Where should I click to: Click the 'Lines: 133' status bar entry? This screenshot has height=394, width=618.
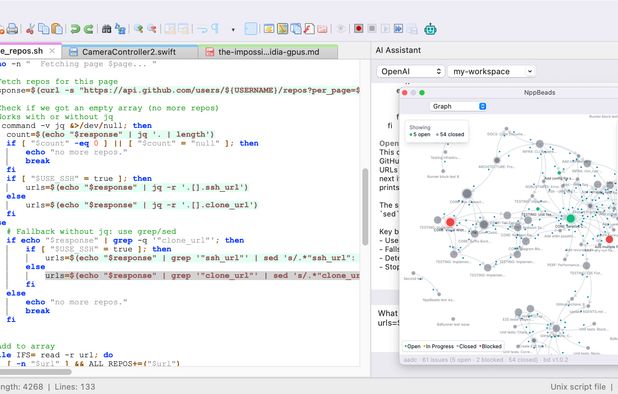tap(75, 387)
